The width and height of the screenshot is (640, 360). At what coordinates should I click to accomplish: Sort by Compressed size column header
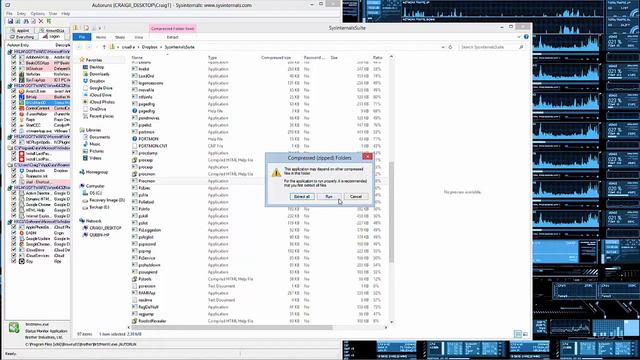click(276, 58)
